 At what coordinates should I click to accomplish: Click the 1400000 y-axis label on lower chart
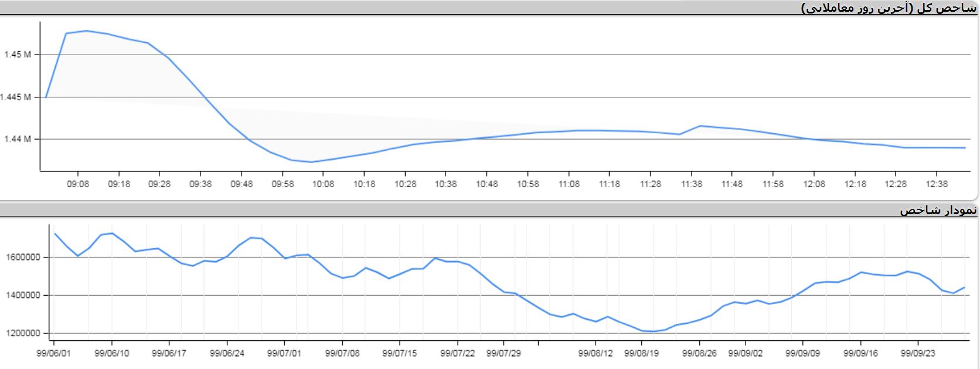click(24, 296)
